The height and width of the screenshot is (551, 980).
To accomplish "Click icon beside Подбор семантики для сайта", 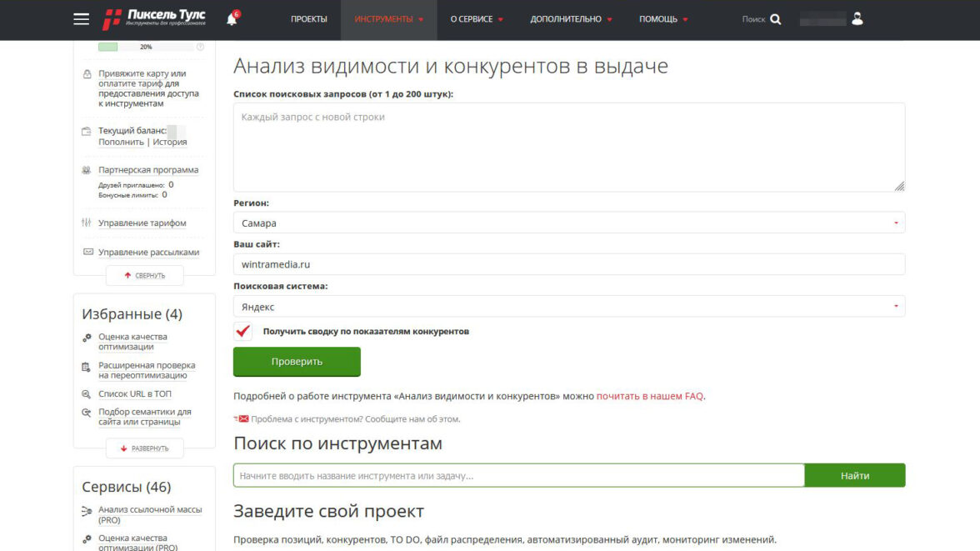I will [x=87, y=413].
